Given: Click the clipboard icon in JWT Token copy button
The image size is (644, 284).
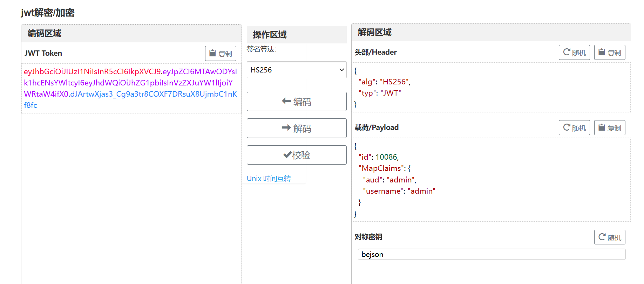Looking at the screenshot, I should 212,53.
